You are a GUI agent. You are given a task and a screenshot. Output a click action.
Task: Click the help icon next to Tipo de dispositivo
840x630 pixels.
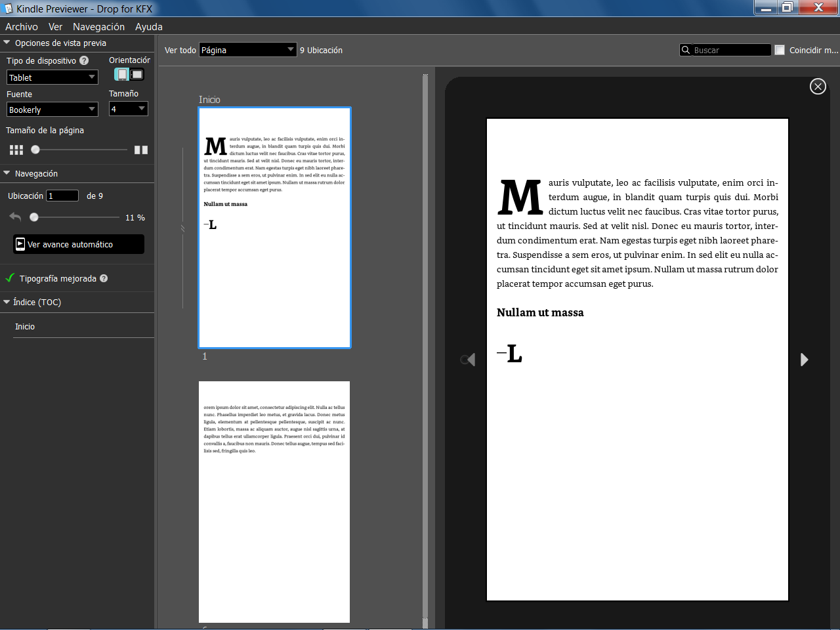[x=84, y=60]
